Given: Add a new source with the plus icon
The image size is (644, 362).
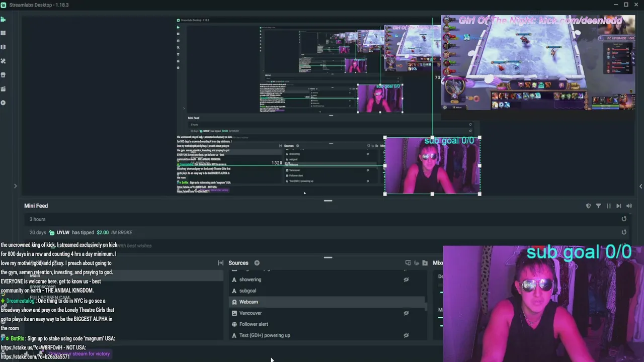Looking at the screenshot, I should 257,263.
